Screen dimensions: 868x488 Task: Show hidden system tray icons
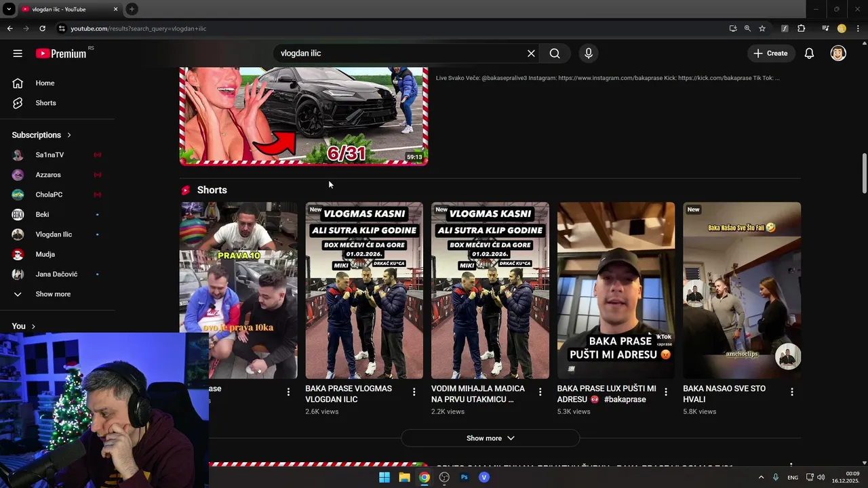(x=761, y=477)
